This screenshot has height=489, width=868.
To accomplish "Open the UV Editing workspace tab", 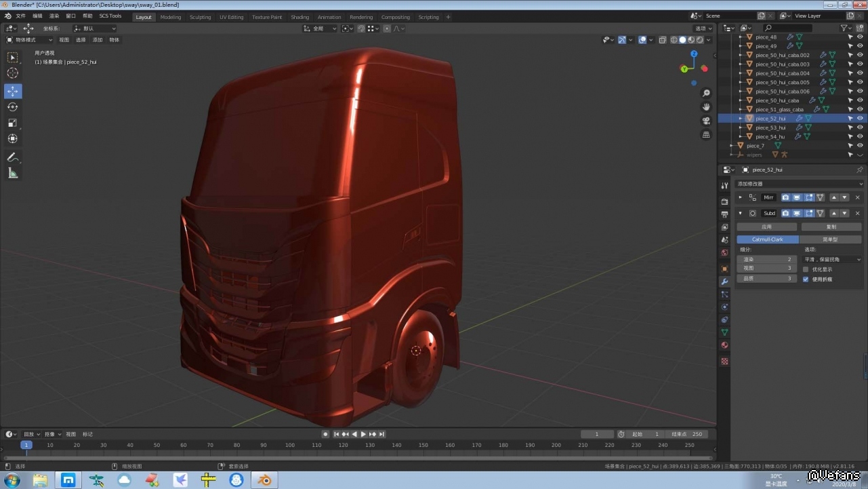I will tap(231, 17).
